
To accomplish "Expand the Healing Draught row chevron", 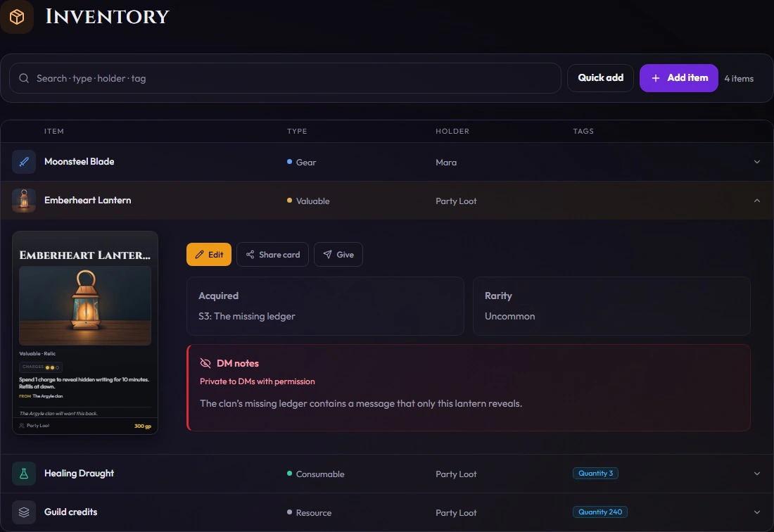I will tap(756, 474).
